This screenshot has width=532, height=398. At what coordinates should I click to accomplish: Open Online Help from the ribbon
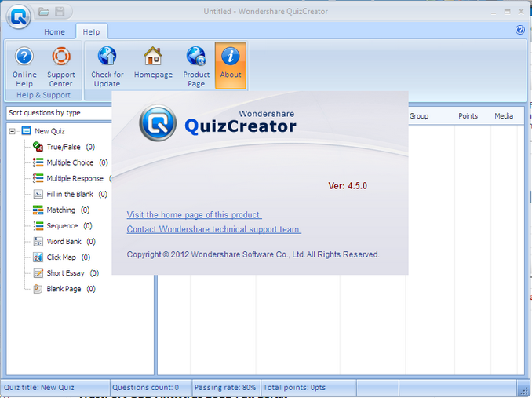coord(24,67)
